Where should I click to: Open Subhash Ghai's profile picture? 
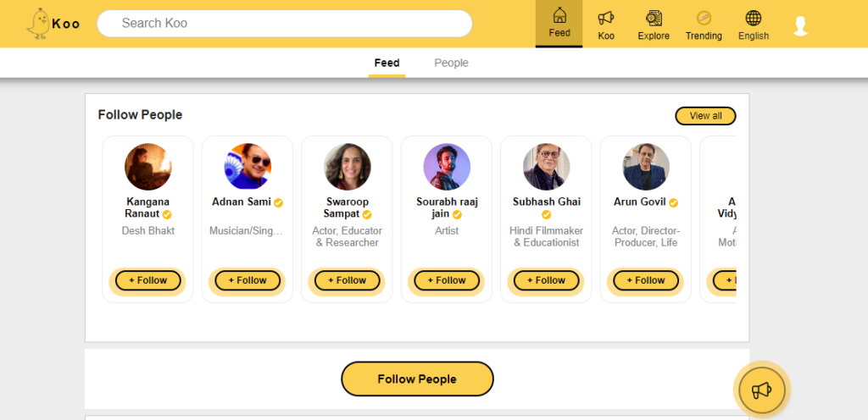click(x=547, y=167)
